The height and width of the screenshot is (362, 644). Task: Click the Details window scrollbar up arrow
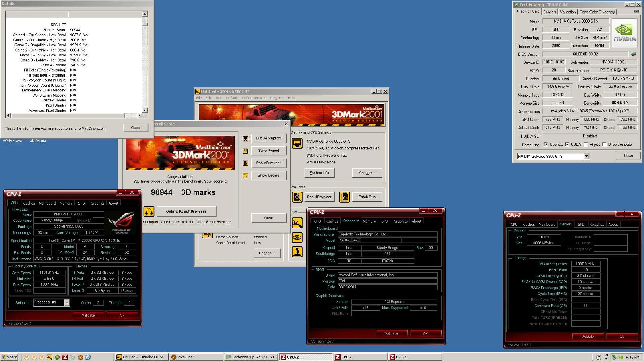click(145, 14)
